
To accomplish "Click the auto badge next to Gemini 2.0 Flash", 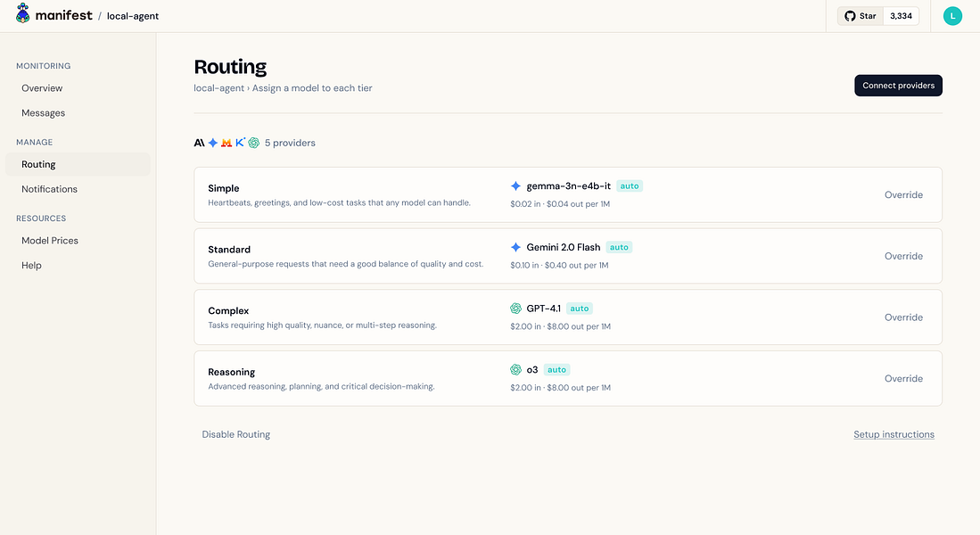I will [x=619, y=248].
